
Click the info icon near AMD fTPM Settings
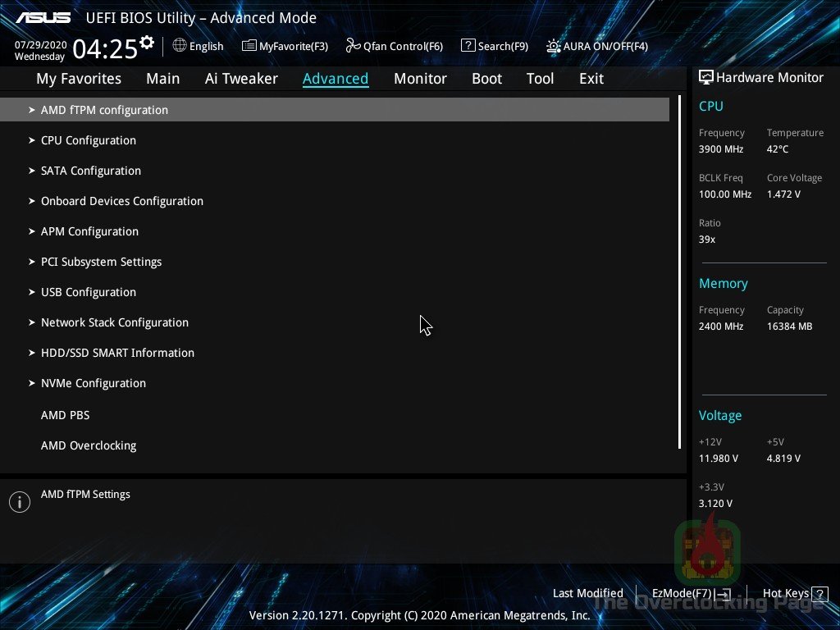click(20, 501)
